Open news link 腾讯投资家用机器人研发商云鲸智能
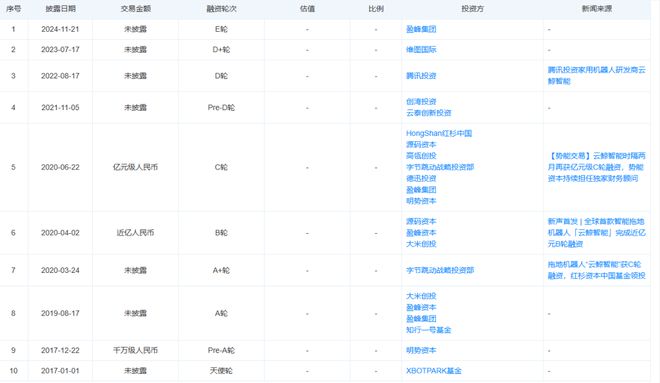 596,75
